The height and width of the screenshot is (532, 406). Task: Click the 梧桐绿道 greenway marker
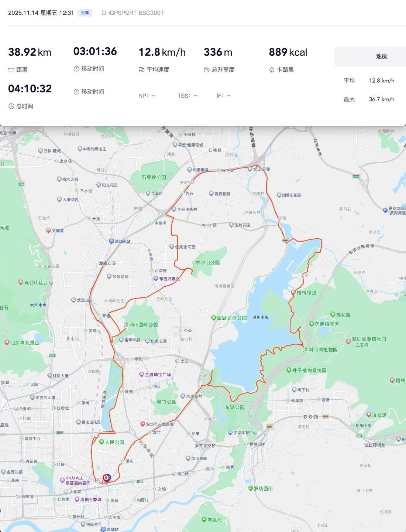tap(293, 292)
